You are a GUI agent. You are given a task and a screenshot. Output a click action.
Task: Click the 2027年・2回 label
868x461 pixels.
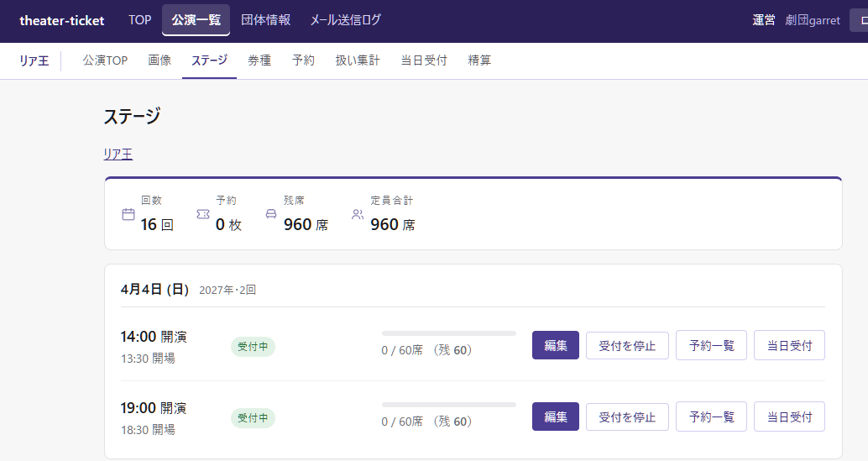(x=227, y=290)
